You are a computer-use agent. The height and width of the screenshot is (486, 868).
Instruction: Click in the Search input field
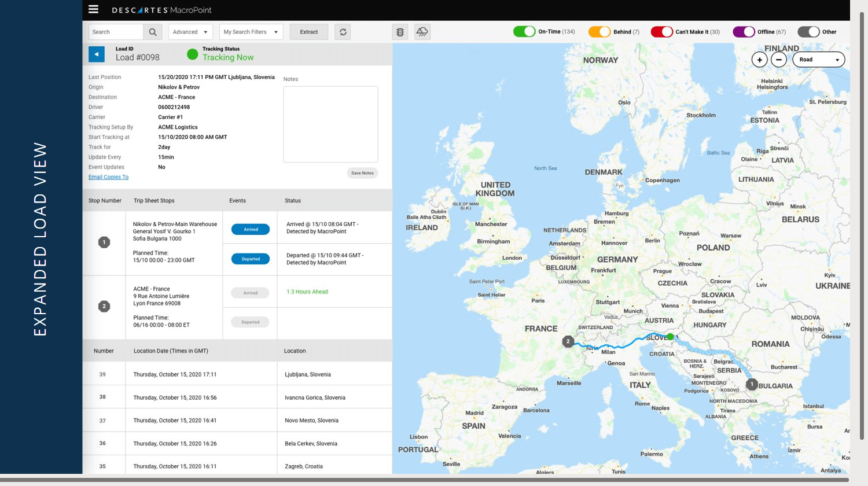pyautogui.click(x=116, y=32)
